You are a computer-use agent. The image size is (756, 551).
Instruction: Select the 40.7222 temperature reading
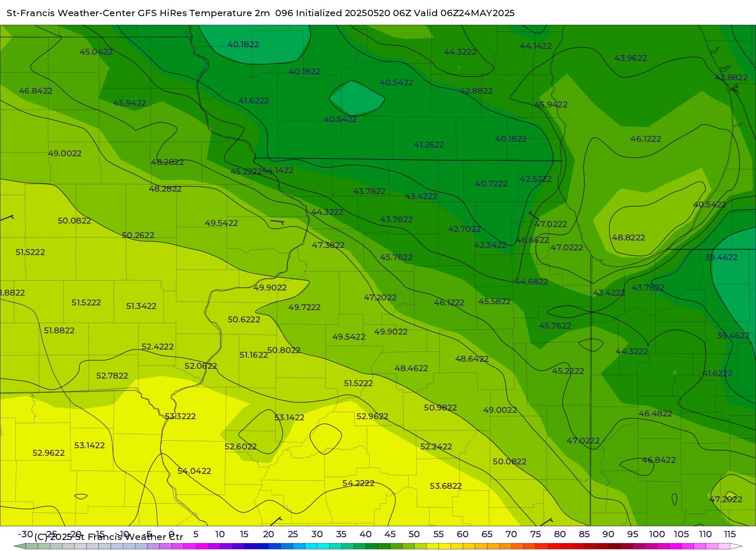tap(491, 184)
